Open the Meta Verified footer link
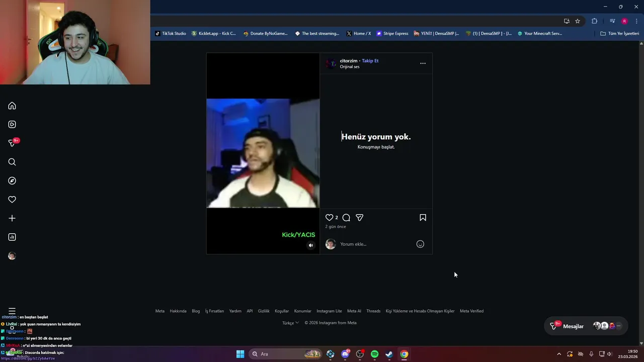Image resolution: width=644 pixels, height=362 pixels. [471, 311]
